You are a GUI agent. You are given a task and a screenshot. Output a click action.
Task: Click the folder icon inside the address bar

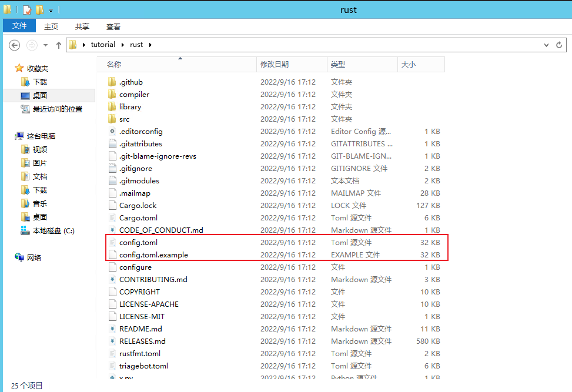(71, 45)
